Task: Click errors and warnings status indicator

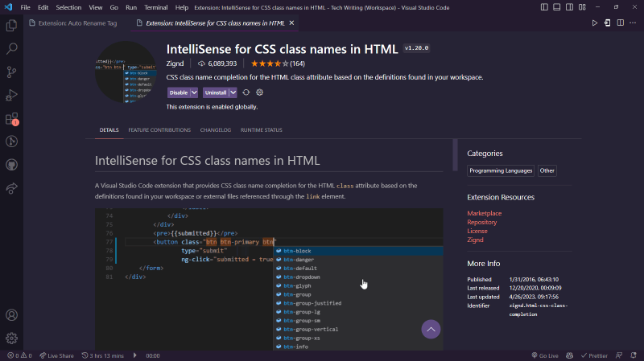Action: click(19, 355)
